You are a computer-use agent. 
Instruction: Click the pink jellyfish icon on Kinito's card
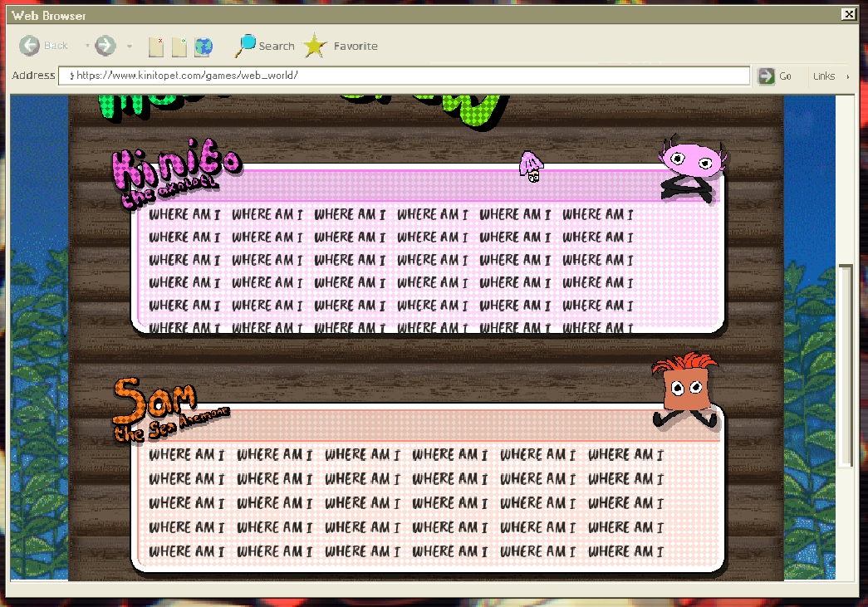click(532, 166)
